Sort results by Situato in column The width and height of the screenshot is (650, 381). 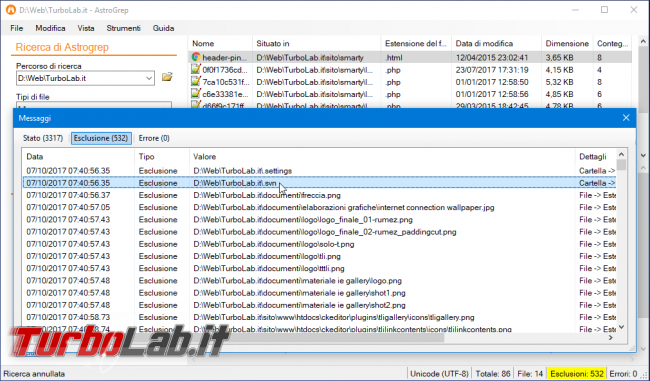point(316,44)
